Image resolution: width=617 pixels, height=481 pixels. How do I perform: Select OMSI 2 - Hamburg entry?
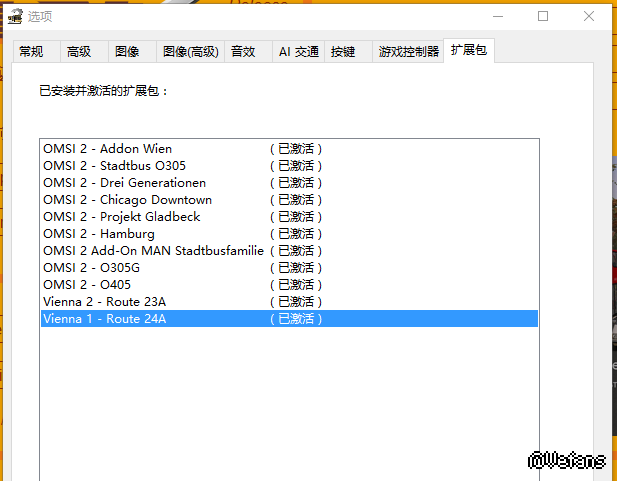click(x=289, y=234)
